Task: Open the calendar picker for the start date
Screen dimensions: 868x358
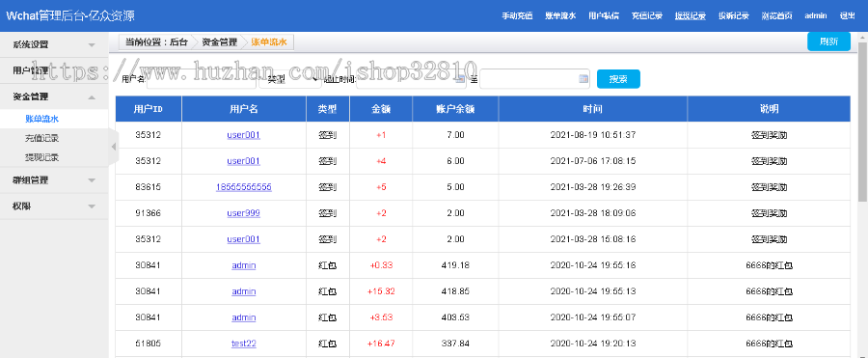Action: (x=461, y=79)
